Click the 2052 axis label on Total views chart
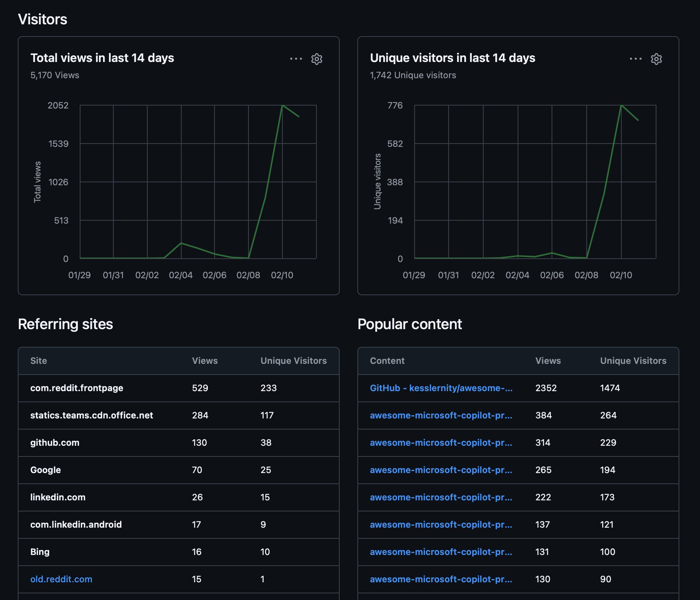Screen dimensions: 700x600 [x=58, y=105]
